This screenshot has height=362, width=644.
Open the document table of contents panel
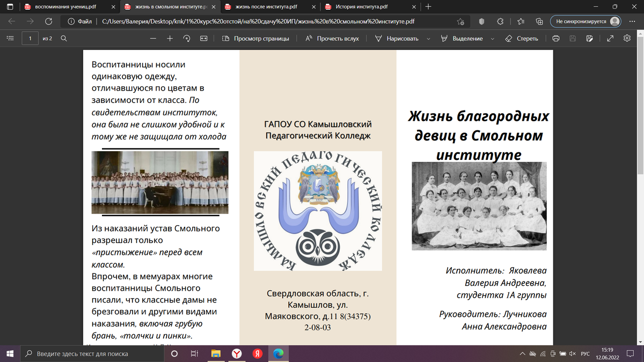point(10,38)
